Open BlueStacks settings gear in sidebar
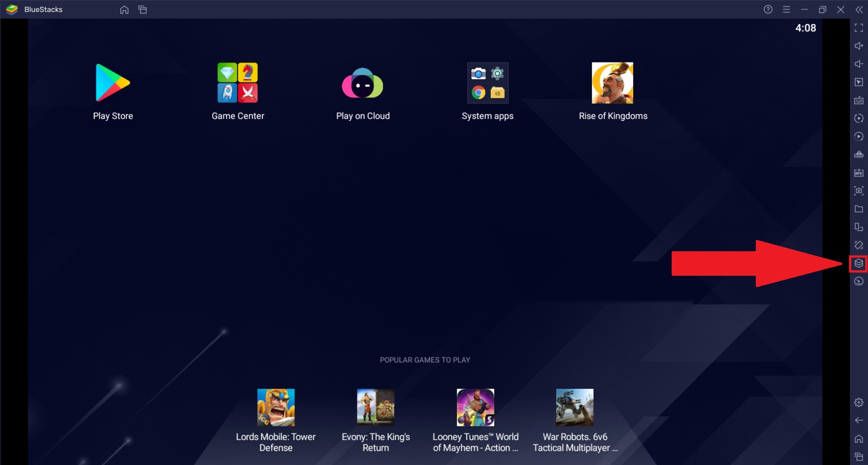Viewport: 868px width, 465px height. (859, 402)
